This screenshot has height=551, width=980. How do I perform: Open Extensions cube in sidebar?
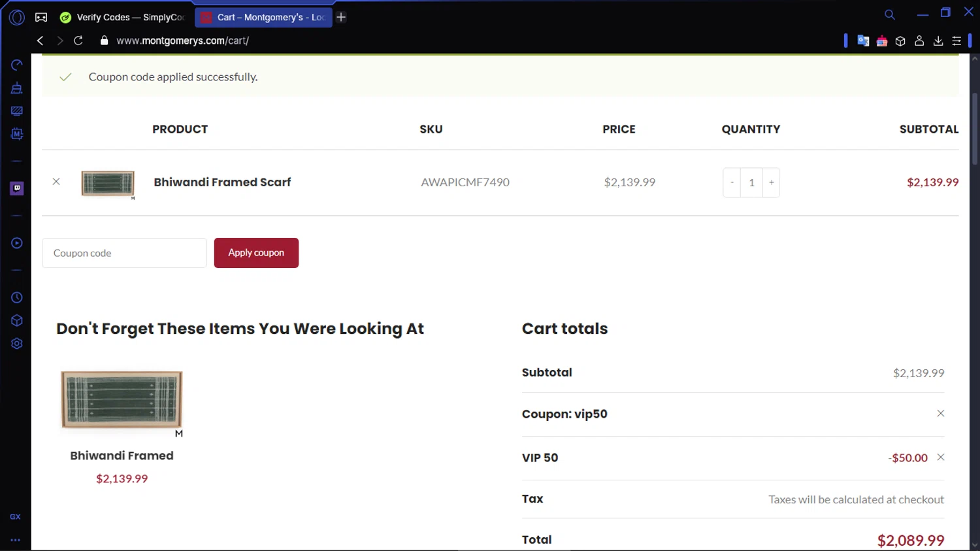(17, 320)
